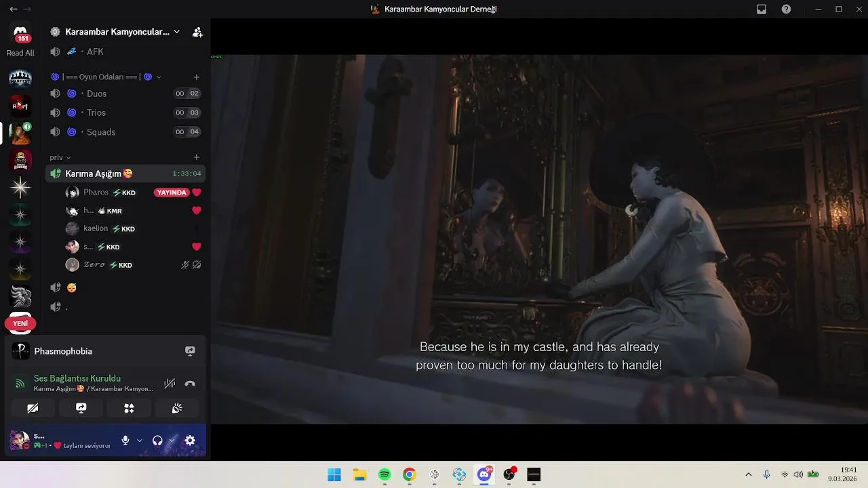Click the muted mic icon on Zero's row
This screenshot has height=488, width=868.
[185, 265]
